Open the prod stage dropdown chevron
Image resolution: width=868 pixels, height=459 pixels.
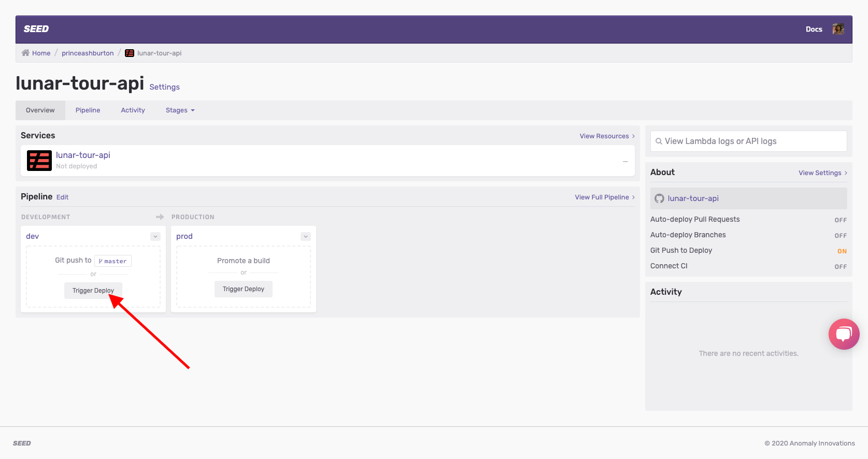coord(306,236)
